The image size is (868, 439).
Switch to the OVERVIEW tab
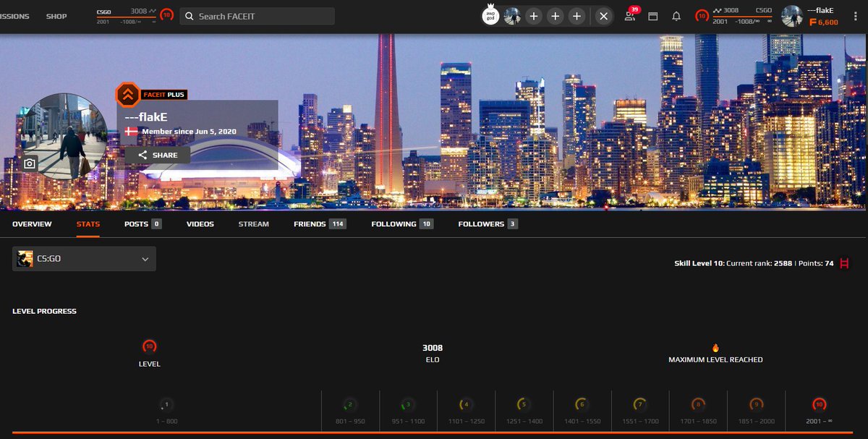point(32,224)
